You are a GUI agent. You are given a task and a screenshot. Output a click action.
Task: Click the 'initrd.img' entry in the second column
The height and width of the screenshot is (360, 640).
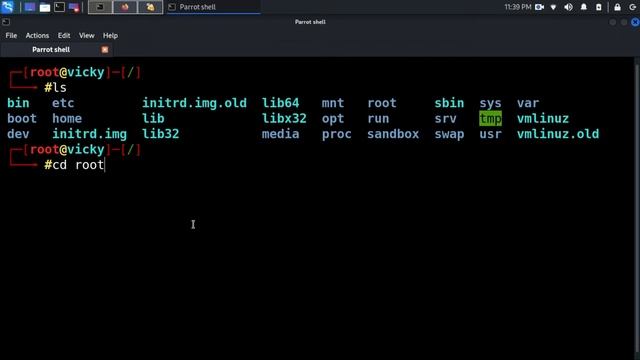(x=89, y=134)
